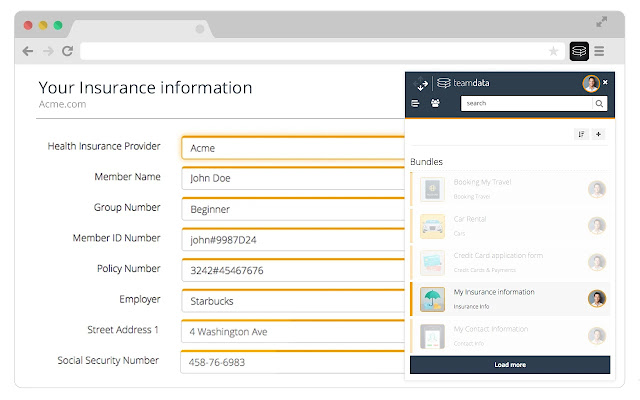Image resolution: width=640 pixels, height=400 pixels.
Task: Open the sort order dropdown for bundles
Action: [x=581, y=134]
